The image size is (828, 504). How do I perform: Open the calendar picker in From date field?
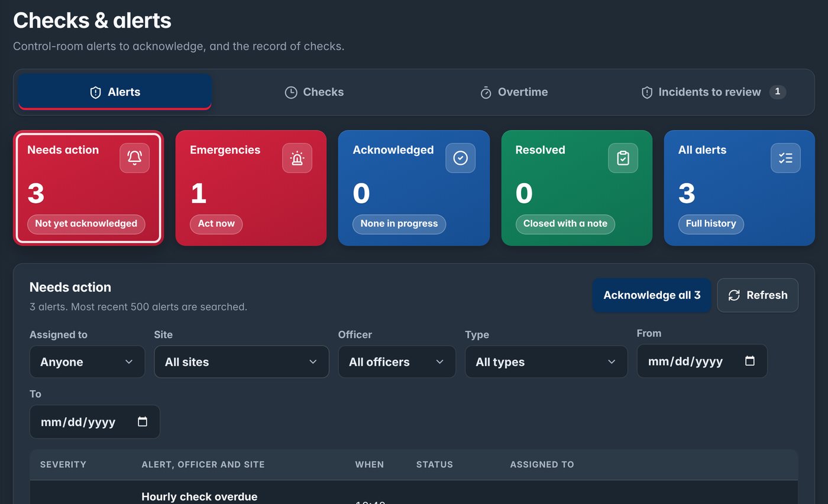click(x=750, y=361)
